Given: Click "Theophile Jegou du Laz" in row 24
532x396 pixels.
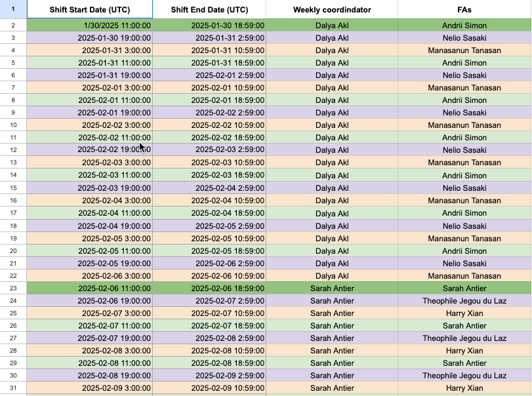Looking at the screenshot, I should click(x=463, y=301).
